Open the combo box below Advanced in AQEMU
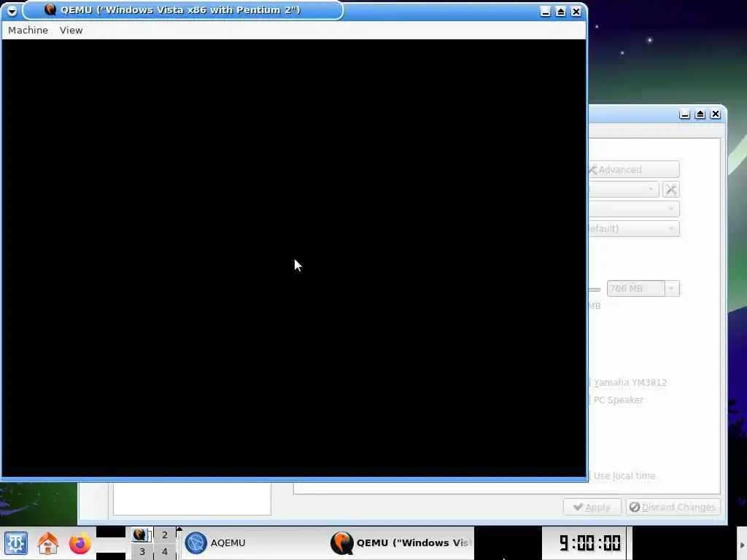 click(624, 189)
